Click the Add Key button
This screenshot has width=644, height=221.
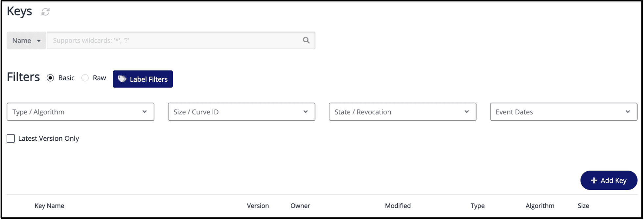pos(609,180)
